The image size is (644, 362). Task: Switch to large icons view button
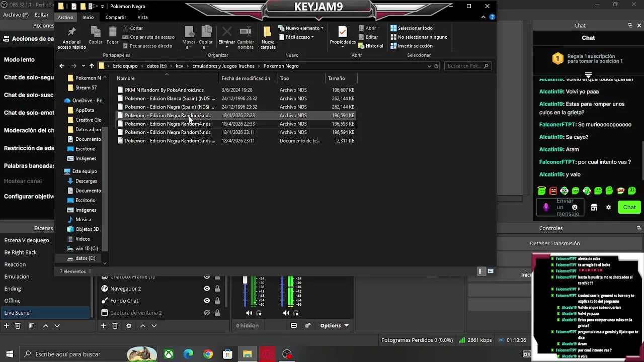491,271
